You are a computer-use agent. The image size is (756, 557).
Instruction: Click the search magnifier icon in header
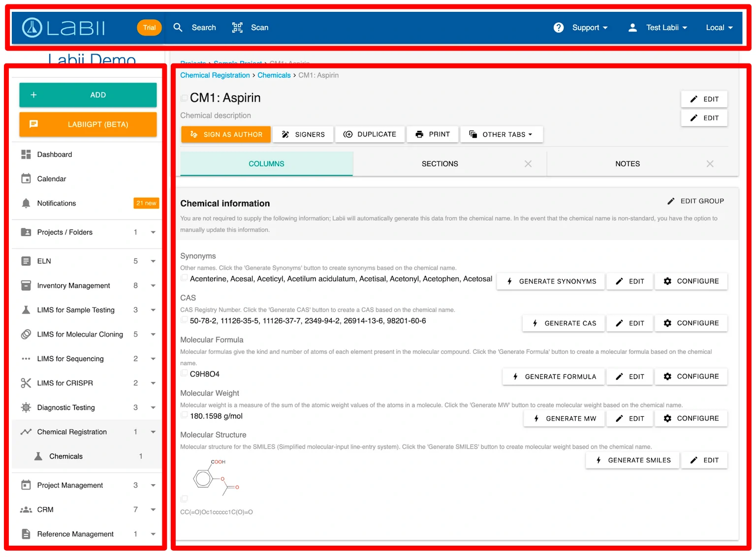pyautogui.click(x=178, y=28)
